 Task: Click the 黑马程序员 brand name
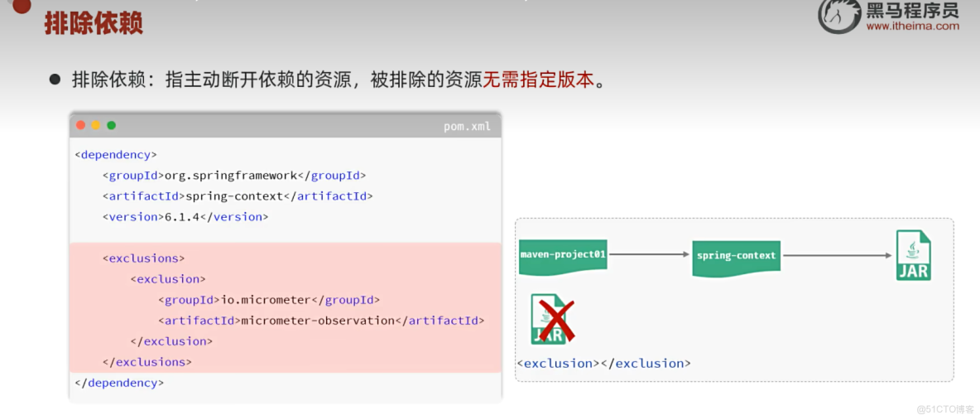pos(912,10)
